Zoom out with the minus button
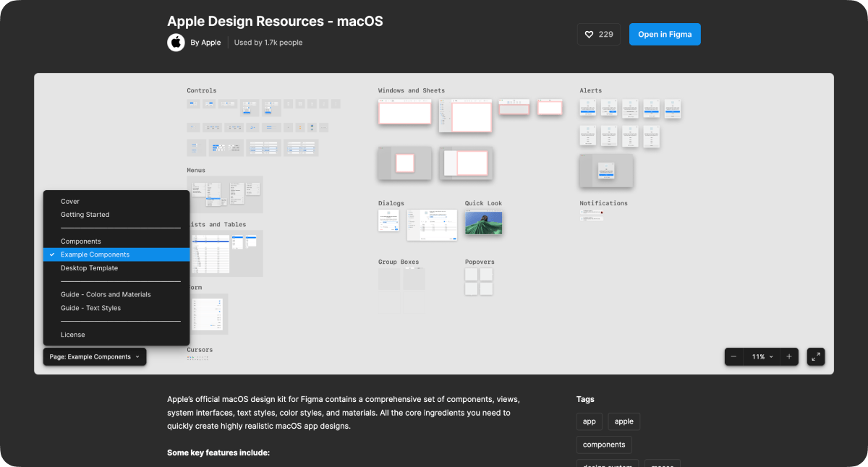 (x=733, y=356)
